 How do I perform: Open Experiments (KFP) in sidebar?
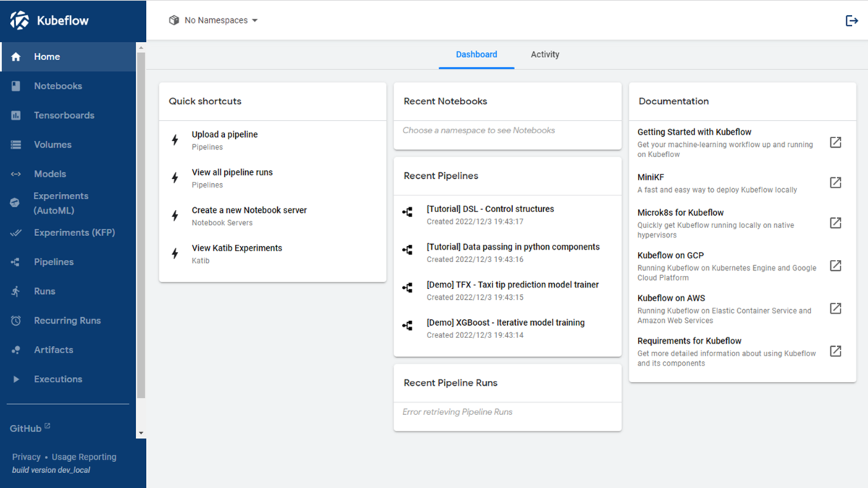74,232
